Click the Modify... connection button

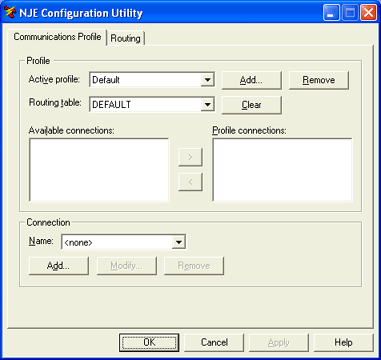click(x=127, y=266)
